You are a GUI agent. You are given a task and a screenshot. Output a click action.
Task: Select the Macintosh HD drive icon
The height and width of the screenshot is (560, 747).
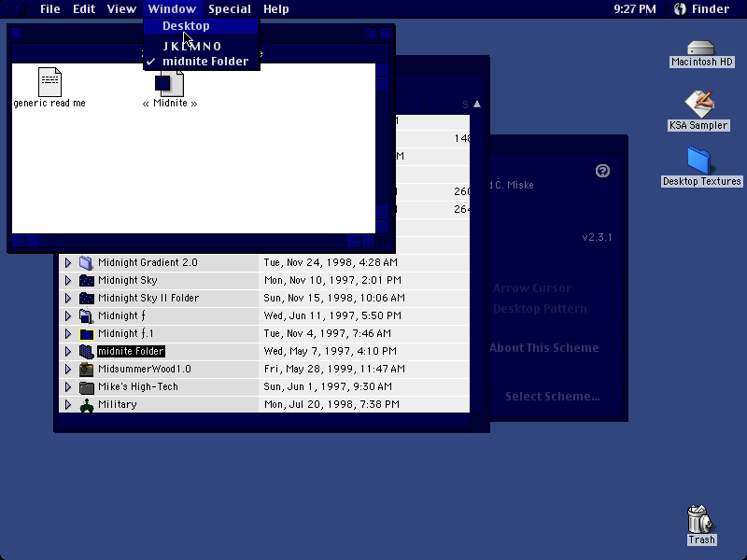701,49
